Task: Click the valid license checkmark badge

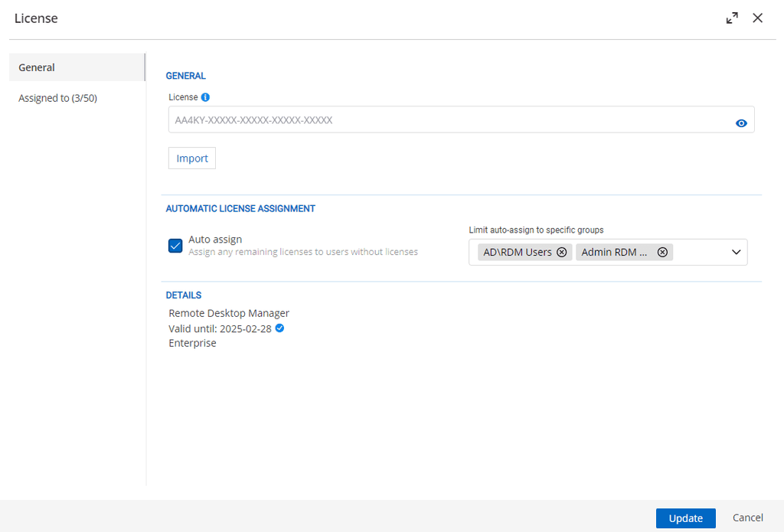Action: (x=279, y=328)
